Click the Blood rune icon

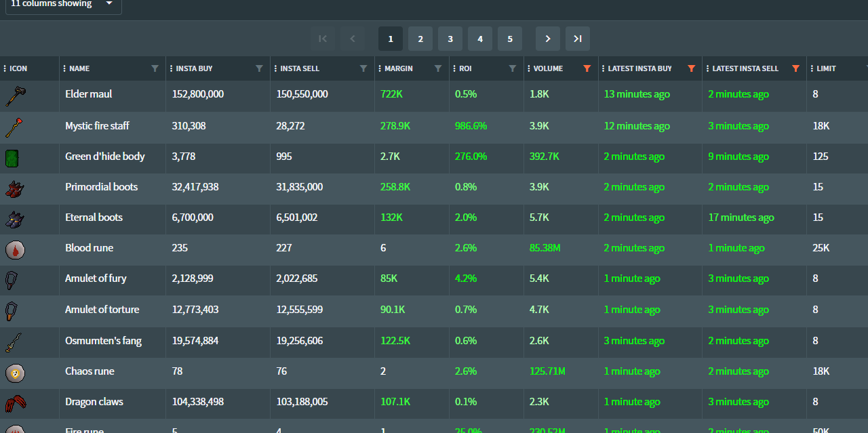pyautogui.click(x=15, y=249)
